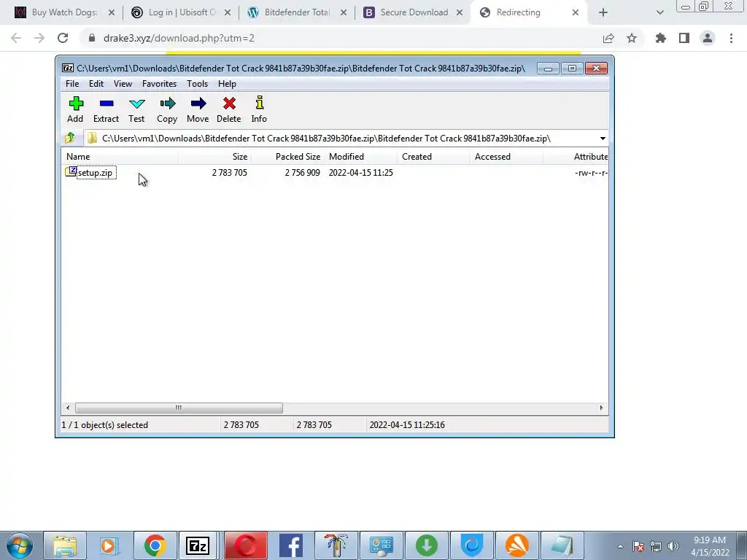Open the Windows Start menu

point(20,545)
